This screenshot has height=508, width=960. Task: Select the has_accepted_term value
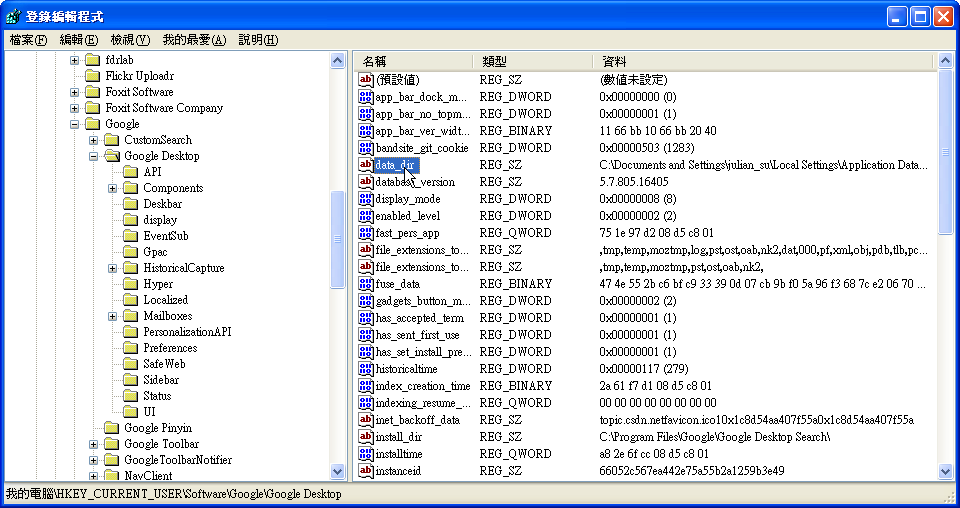pos(419,318)
